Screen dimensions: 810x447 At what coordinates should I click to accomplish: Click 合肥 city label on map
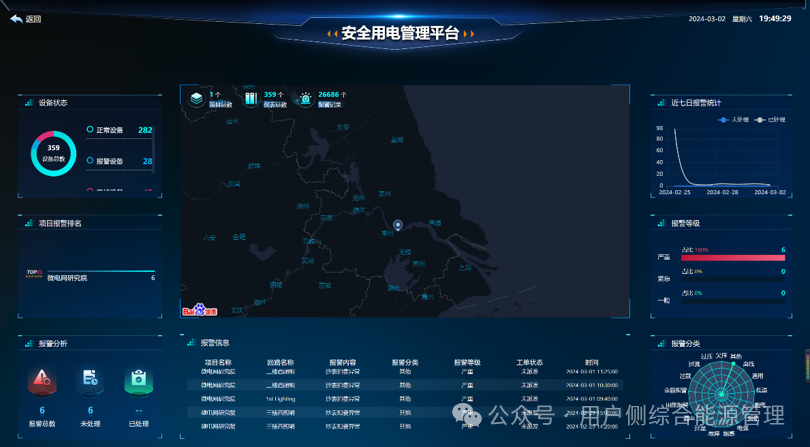tap(239, 237)
